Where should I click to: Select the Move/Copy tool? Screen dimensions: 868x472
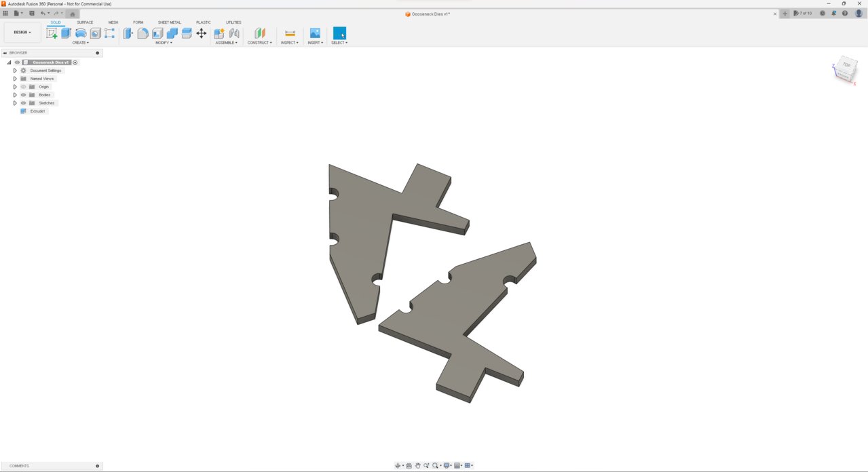click(202, 33)
